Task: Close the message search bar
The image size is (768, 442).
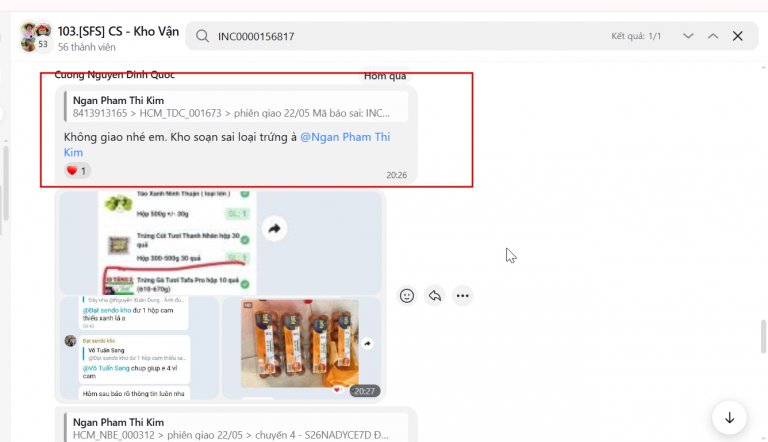Action: [738, 36]
